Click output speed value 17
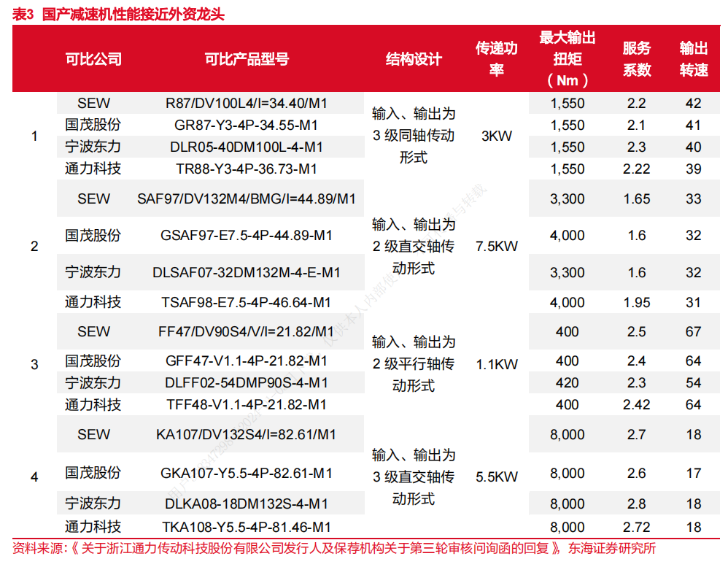This screenshot has height=567, width=728. (693, 474)
